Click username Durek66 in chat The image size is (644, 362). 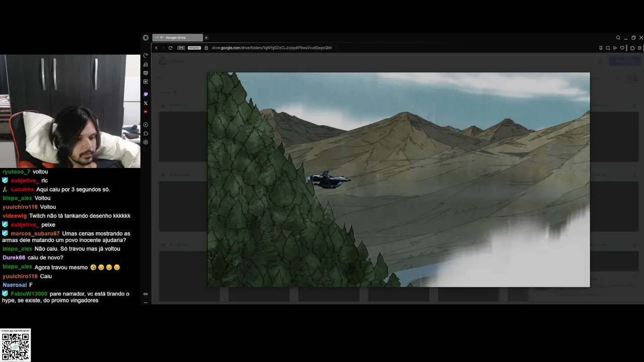click(14, 258)
